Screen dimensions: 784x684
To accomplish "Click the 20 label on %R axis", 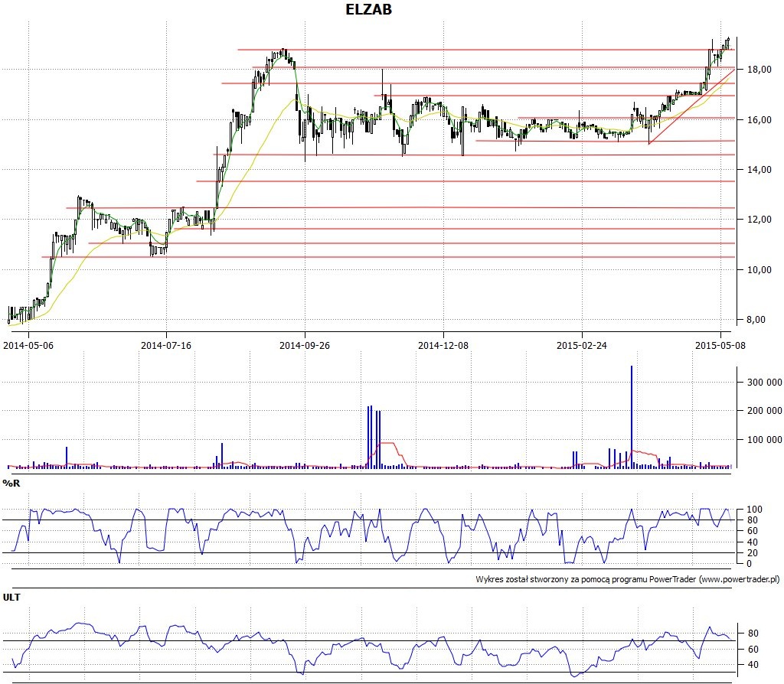I will click(x=752, y=553).
